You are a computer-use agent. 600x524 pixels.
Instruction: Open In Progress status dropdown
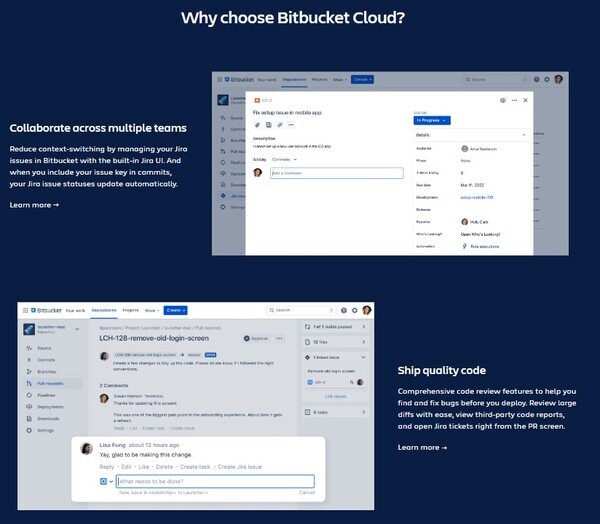(x=432, y=120)
